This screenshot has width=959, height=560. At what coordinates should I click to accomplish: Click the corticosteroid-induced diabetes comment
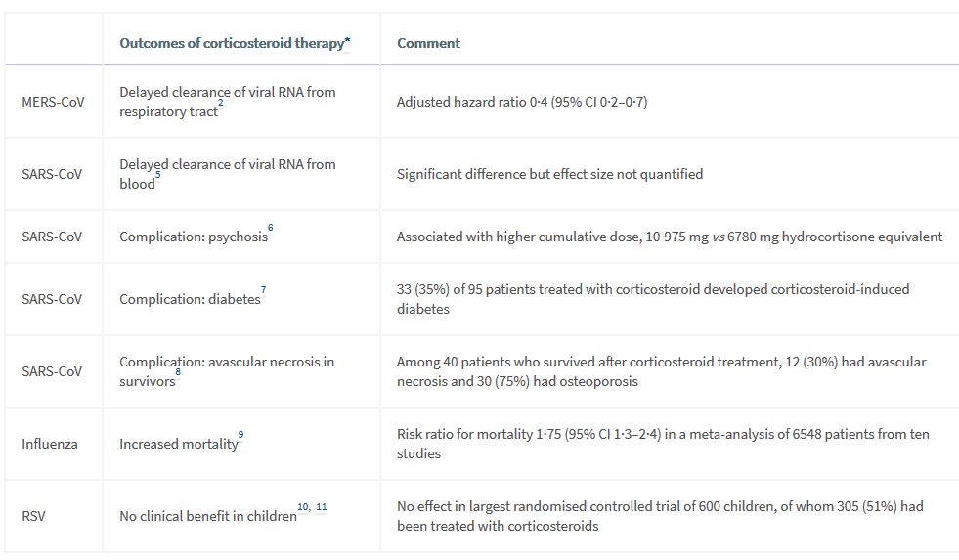coord(652,299)
